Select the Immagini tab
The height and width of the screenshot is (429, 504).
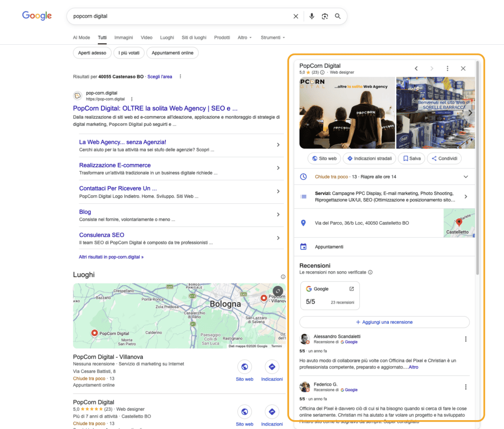coord(124,37)
